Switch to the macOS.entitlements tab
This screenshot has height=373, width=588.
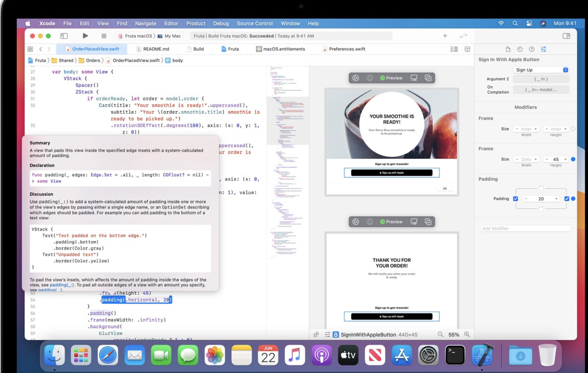click(281, 49)
